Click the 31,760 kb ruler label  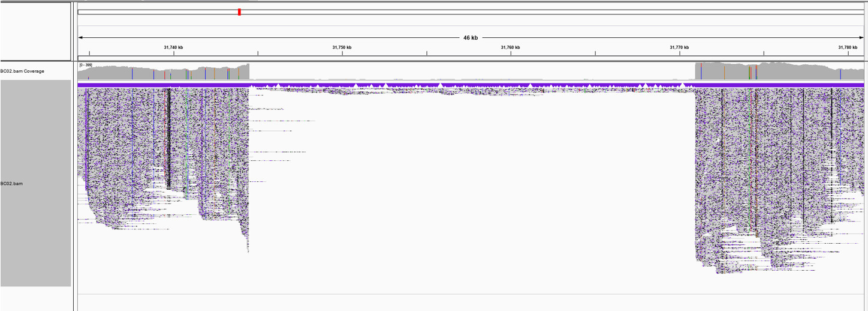(x=510, y=47)
